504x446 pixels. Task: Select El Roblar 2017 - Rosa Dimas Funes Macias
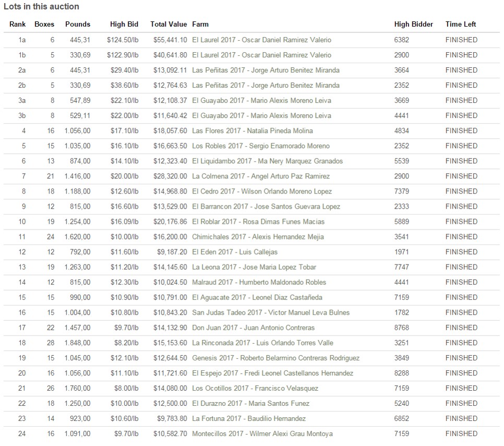click(258, 221)
